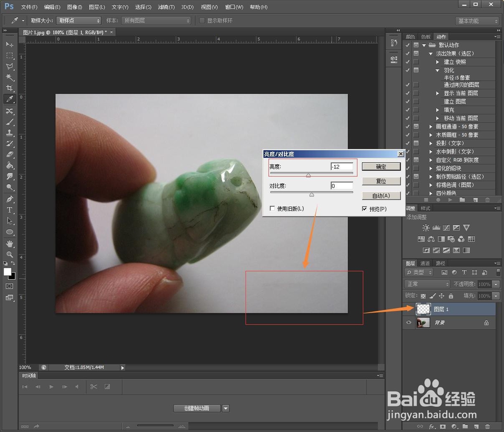Select the Rectangular Marquee tool
The image size is (504, 432).
pyautogui.click(x=9, y=55)
